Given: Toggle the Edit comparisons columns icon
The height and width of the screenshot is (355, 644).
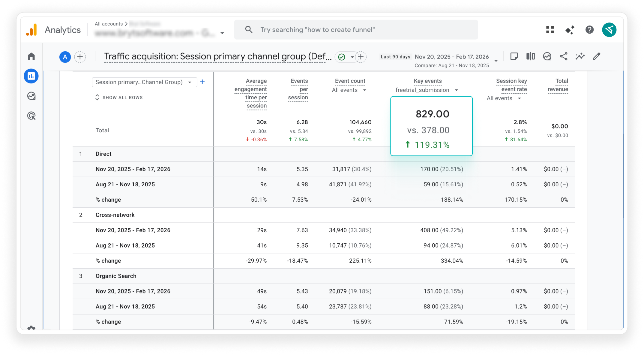Looking at the screenshot, I should click(530, 56).
